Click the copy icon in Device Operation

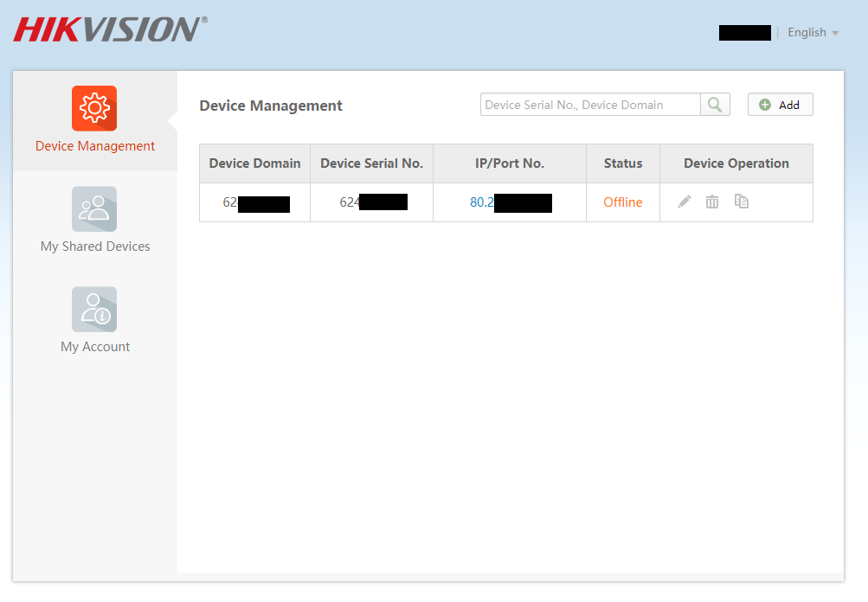coord(742,202)
